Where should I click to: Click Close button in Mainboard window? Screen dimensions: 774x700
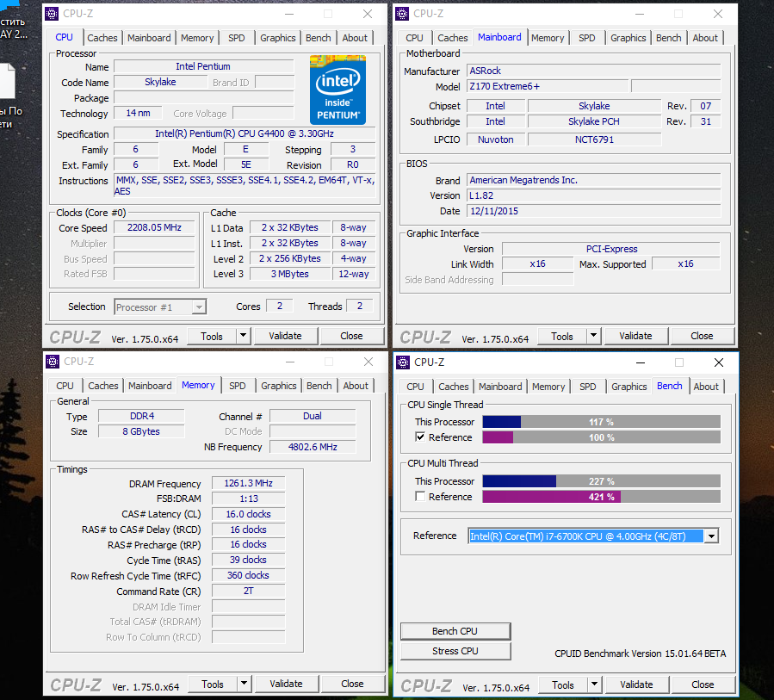[702, 336]
